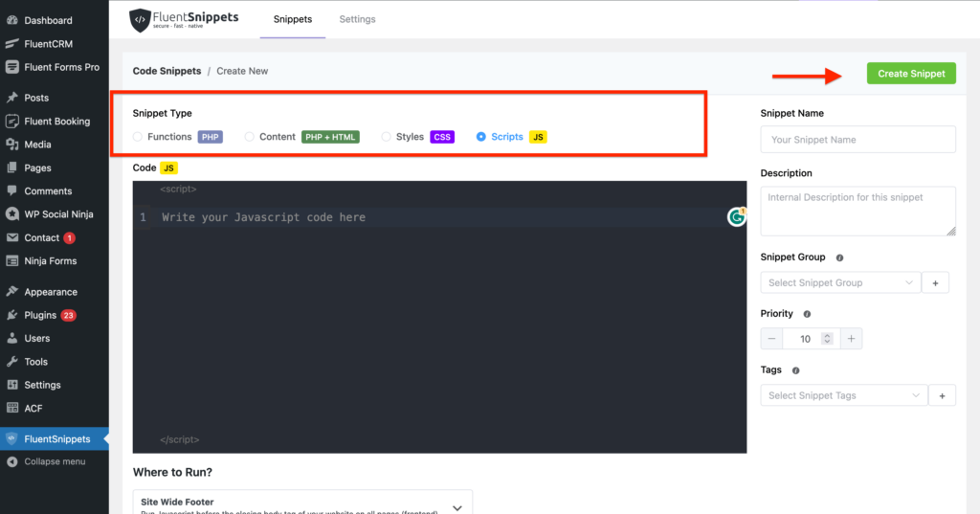This screenshot has height=514, width=980.
Task: Click the Plugins plug icon
Action: click(11, 315)
